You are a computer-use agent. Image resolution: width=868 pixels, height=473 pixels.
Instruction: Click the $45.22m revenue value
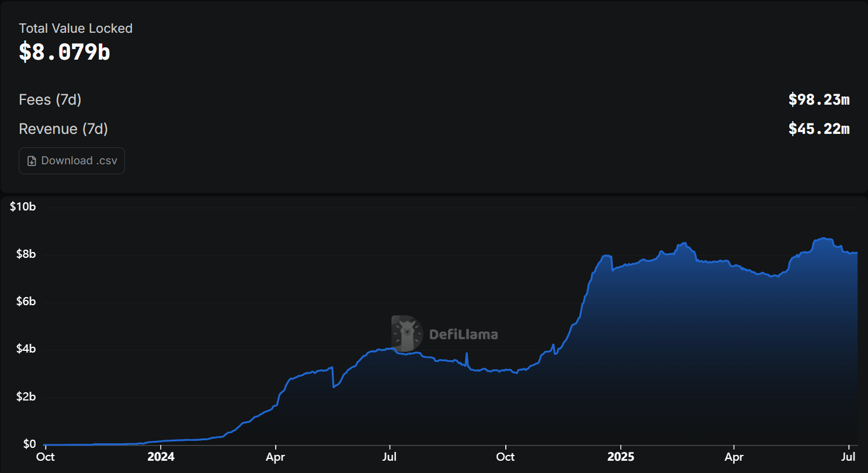pos(819,129)
